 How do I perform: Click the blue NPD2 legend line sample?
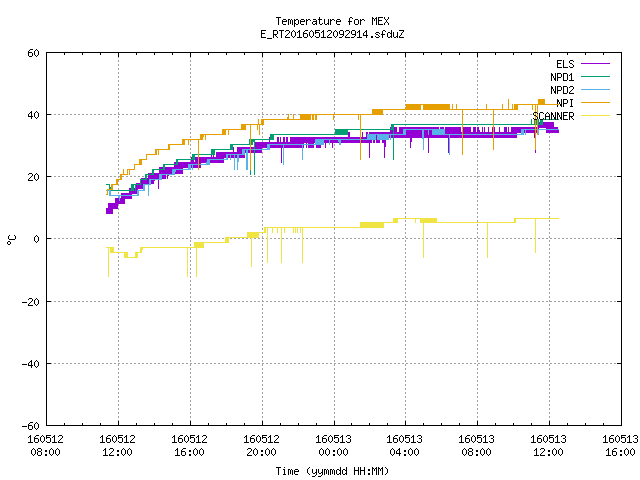point(595,90)
